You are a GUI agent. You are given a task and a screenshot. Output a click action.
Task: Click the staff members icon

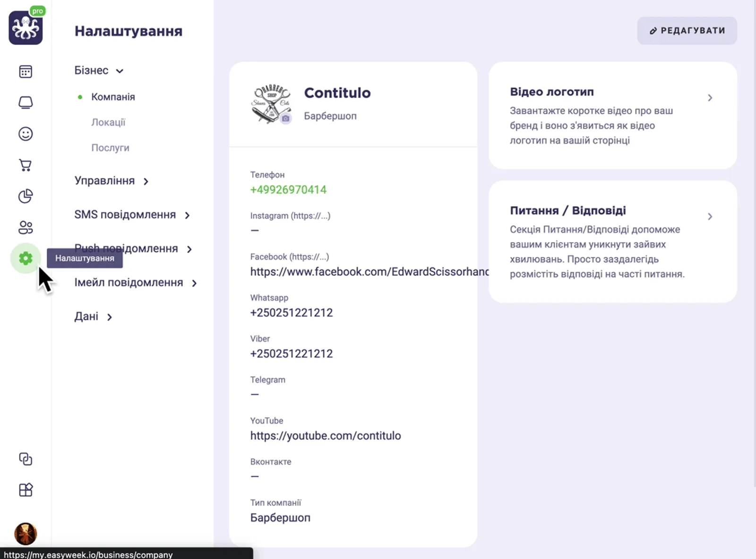(25, 228)
